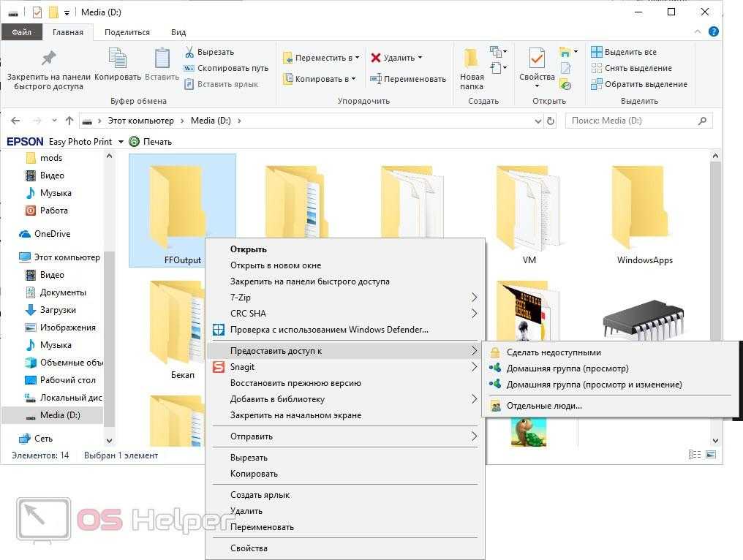Open Easy Photo Print dropdown arrow
Screen dimensions: 743x560
121,142
